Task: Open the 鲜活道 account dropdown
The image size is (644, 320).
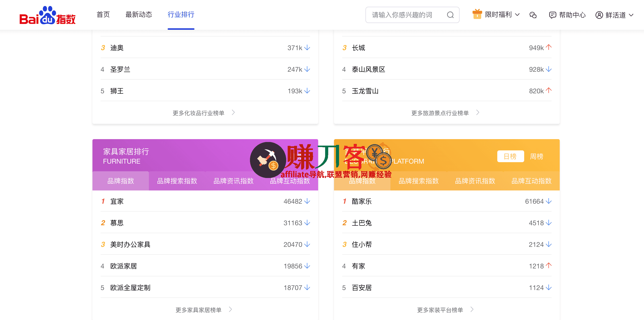Action: pos(631,15)
